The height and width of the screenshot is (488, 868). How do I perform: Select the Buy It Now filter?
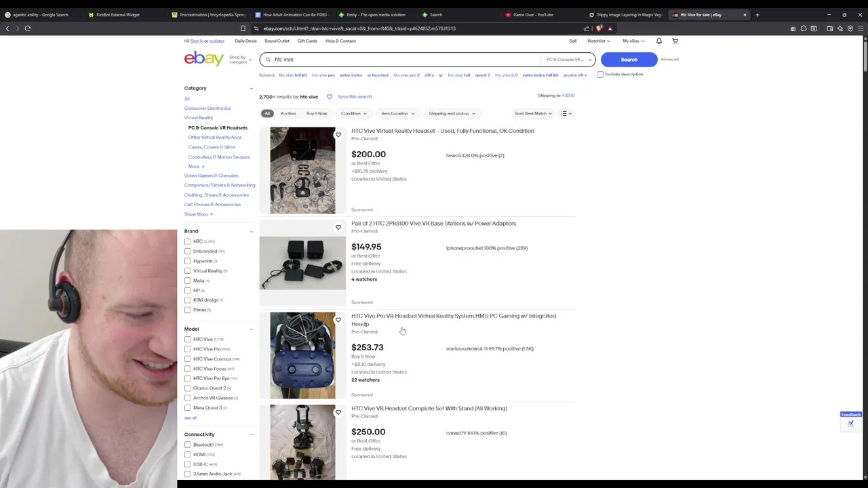317,113
